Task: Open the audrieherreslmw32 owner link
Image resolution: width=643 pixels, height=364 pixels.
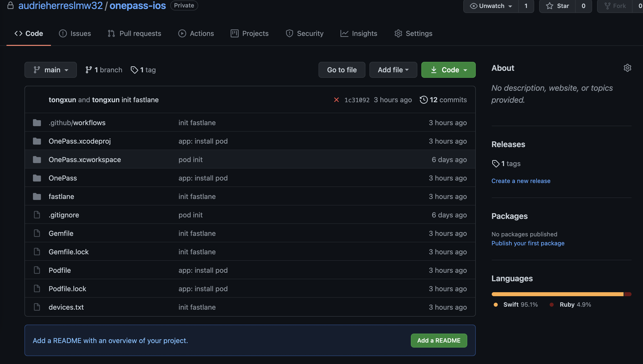Action: (x=61, y=5)
